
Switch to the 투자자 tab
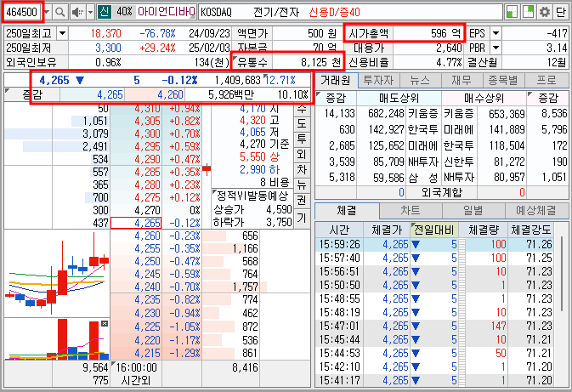coord(379,80)
